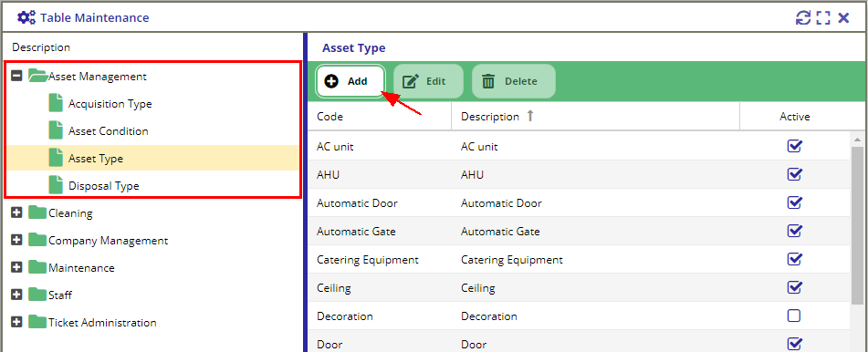868x352 pixels.
Task: Toggle Active checkbox for Automatic Door
Action: 794,202
